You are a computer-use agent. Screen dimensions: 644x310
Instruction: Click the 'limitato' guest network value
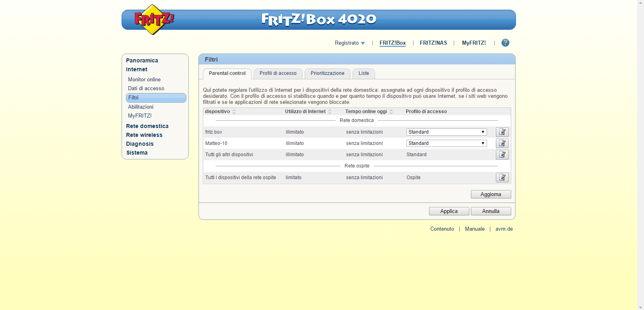[x=293, y=178]
